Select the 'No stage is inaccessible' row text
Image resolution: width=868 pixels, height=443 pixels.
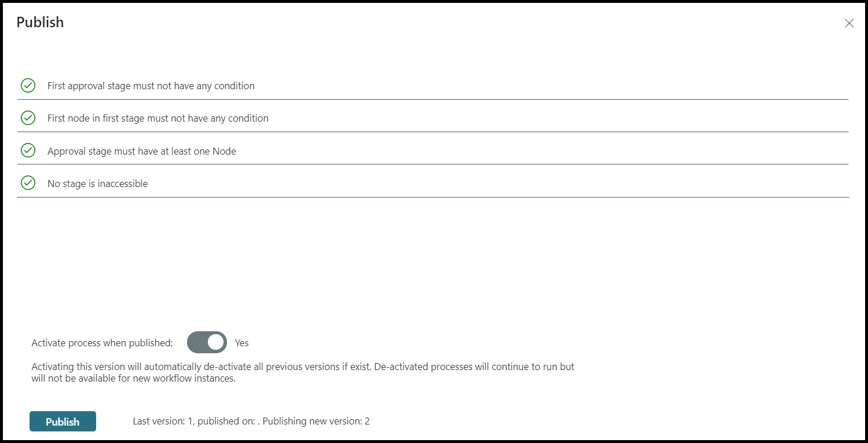(x=97, y=184)
